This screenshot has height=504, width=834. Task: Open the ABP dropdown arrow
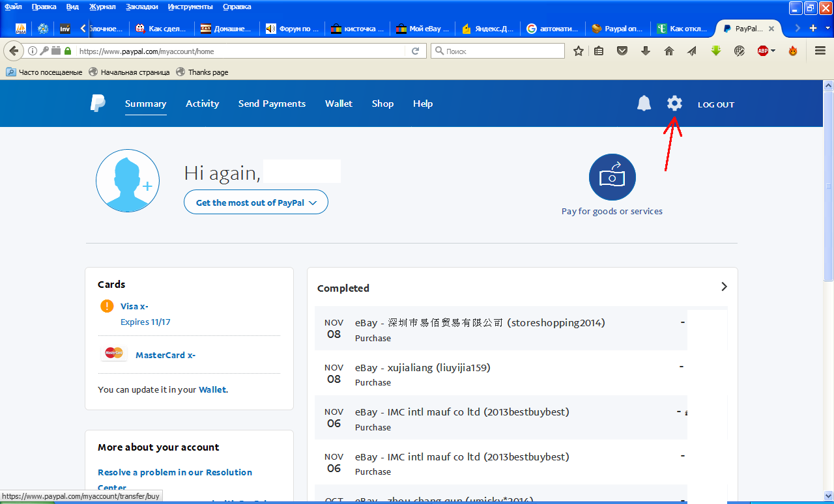coord(773,51)
